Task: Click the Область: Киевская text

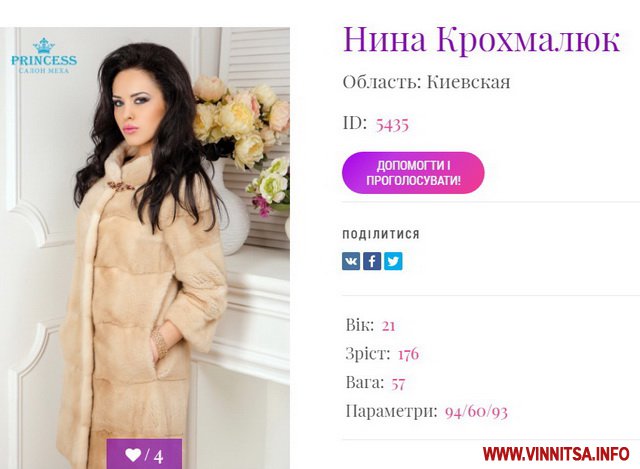Action: pyautogui.click(x=427, y=82)
